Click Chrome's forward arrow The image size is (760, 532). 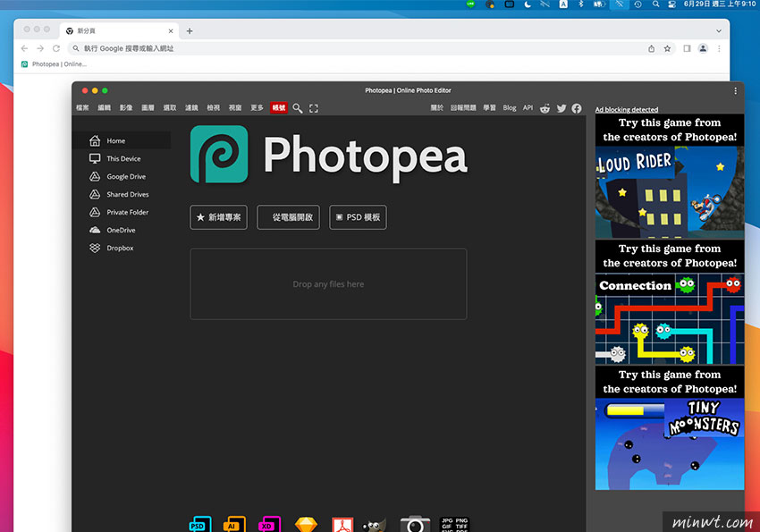click(x=40, y=48)
